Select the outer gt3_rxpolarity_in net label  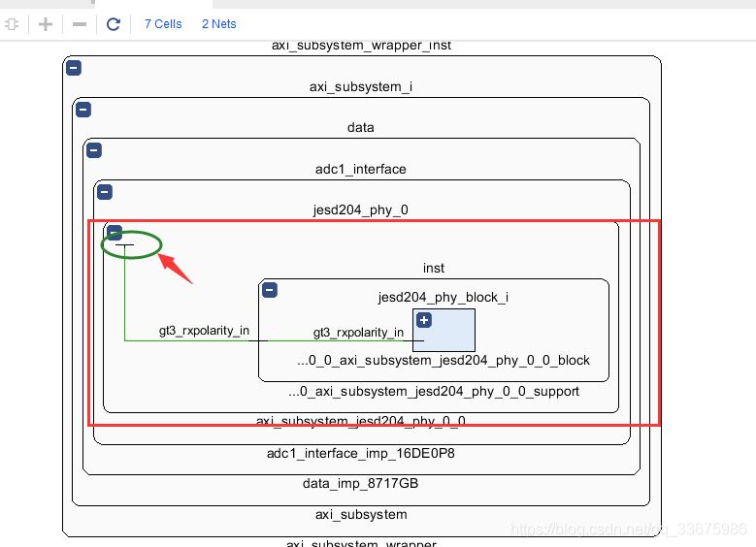tap(204, 331)
